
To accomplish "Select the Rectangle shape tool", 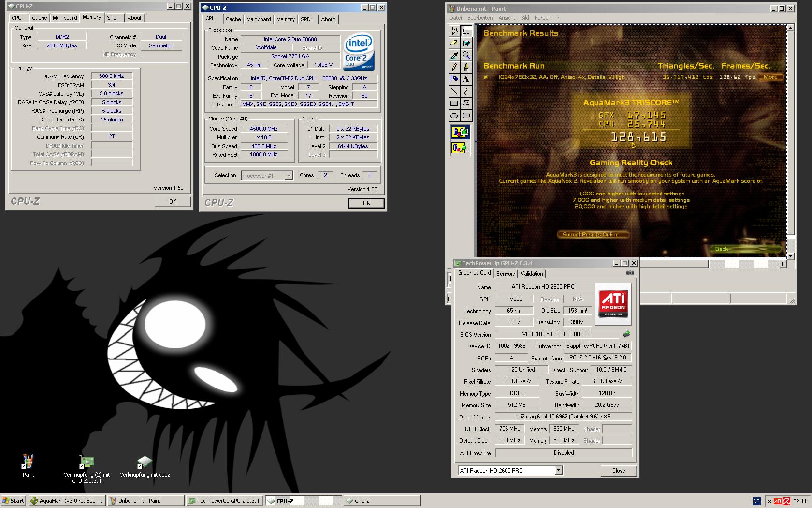I will click(x=454, y=103).
